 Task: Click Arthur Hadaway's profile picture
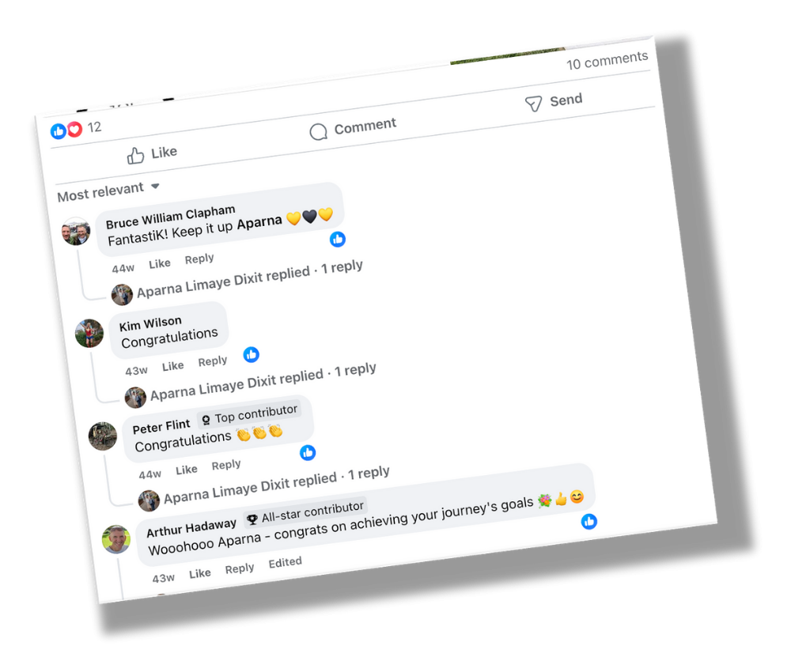coord(116,539)
